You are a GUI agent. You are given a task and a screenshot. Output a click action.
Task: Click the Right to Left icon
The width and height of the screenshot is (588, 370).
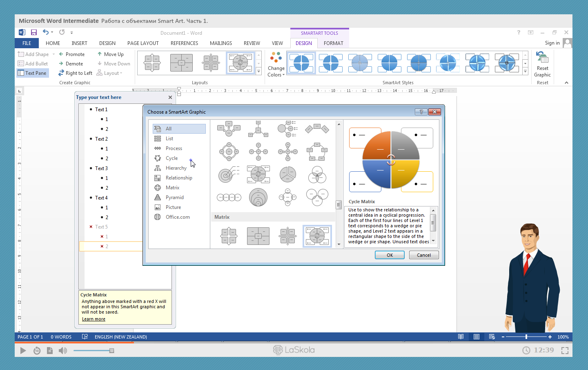coord(75,73)
